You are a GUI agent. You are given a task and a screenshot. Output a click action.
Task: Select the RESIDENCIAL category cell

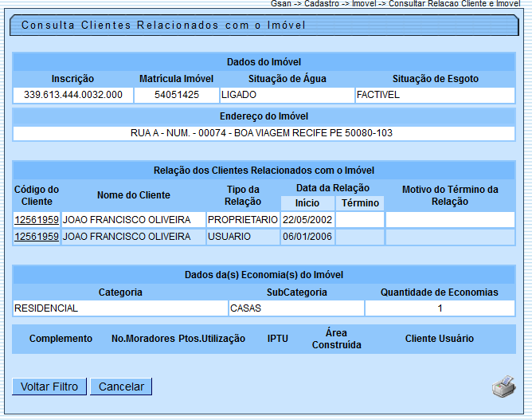click(120, 308)
